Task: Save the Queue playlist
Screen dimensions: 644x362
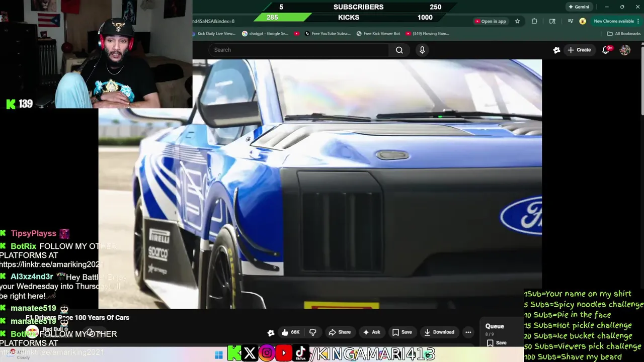Action: click(x=497, y=343)
